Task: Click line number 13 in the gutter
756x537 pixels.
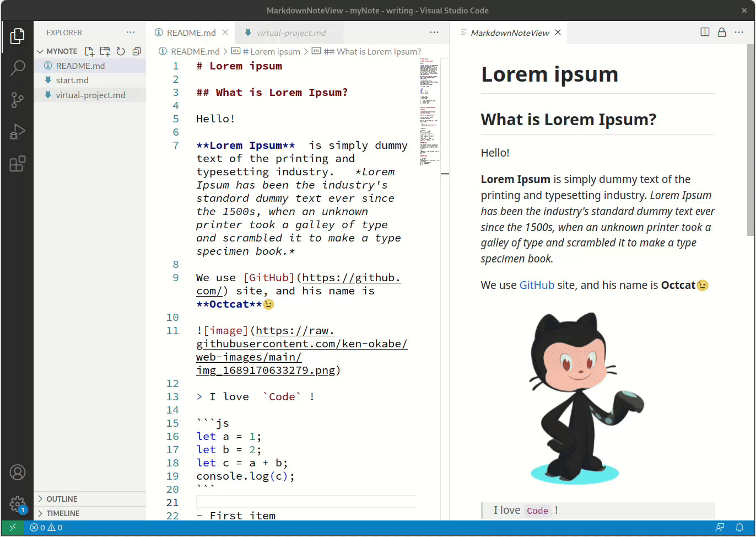Action: [x=172, y=397]
